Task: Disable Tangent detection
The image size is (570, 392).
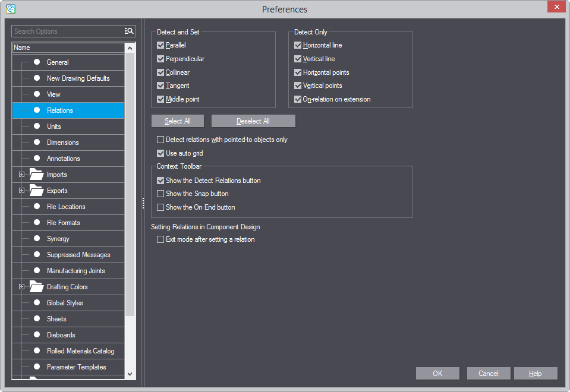Action: point(160,86)
